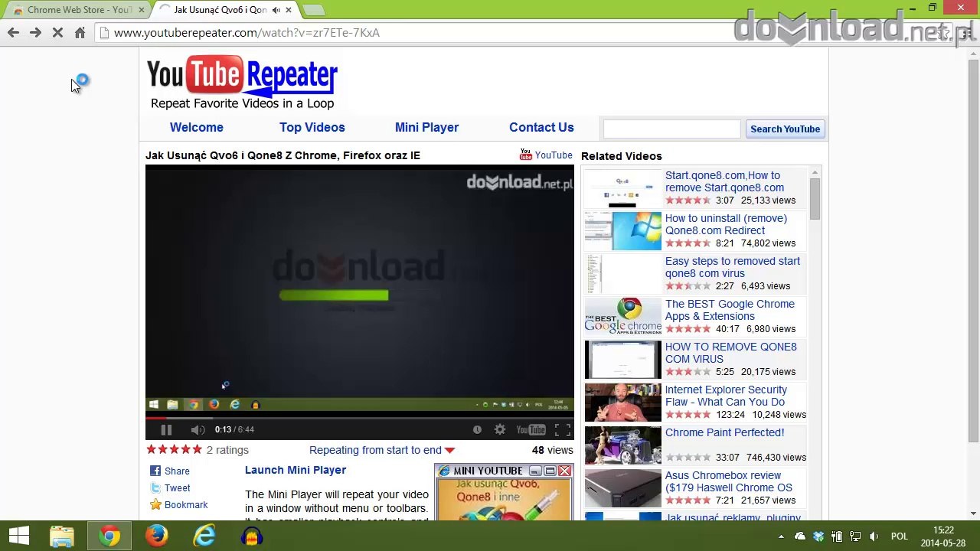Open the Windows Start menu
Screen dimensions: 980x551
point(19,536)
